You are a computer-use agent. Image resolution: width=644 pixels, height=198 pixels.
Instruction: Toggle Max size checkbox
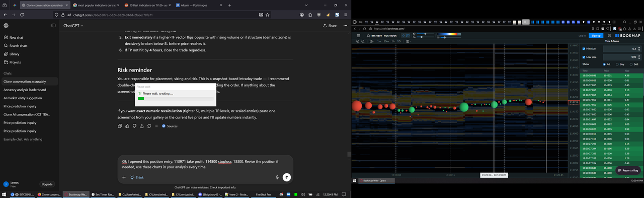click(x=584, y=57)
